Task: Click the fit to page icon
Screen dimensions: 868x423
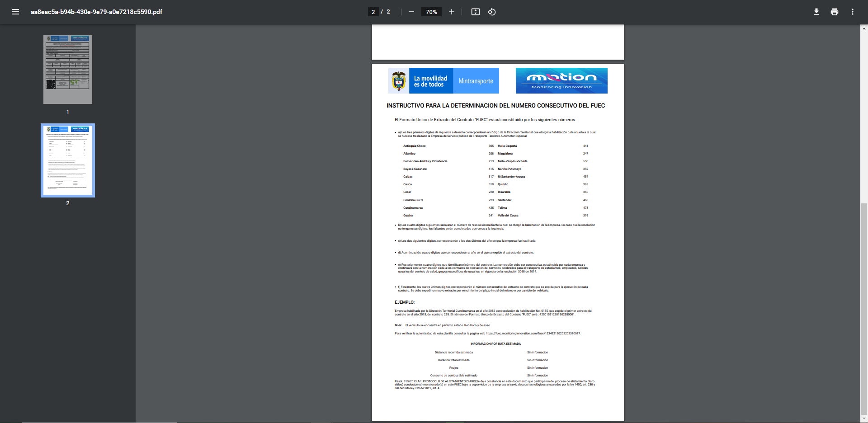Action: click(475, 12)
